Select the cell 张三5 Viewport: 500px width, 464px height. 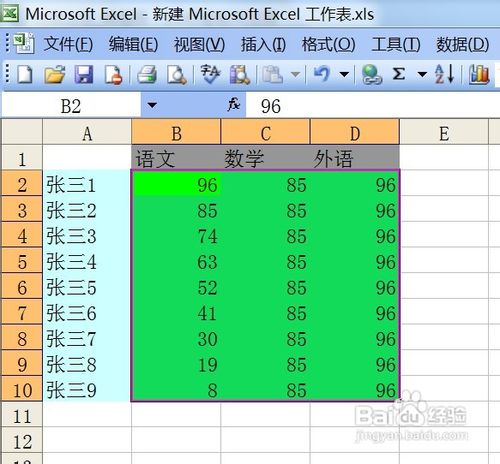point(87,286)
